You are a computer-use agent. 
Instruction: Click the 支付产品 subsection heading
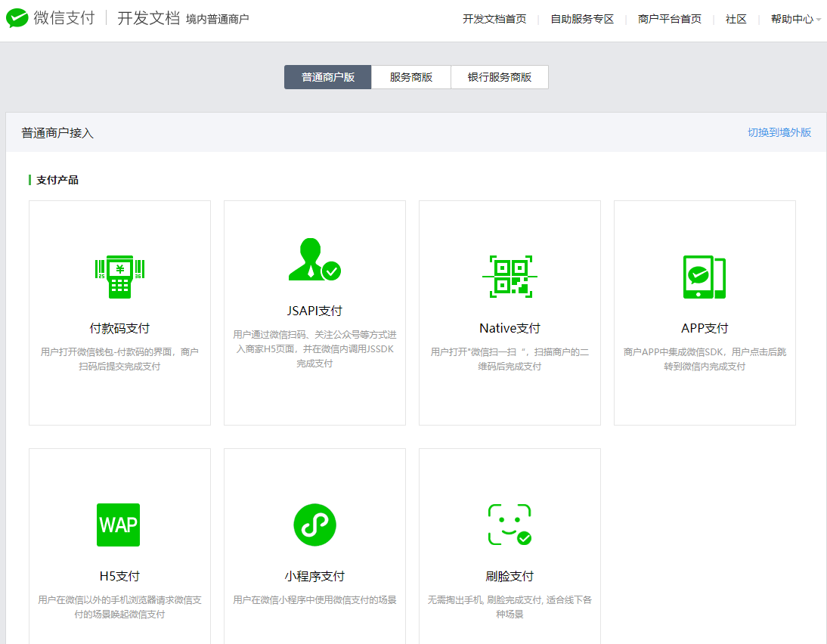tap(57, 180)
